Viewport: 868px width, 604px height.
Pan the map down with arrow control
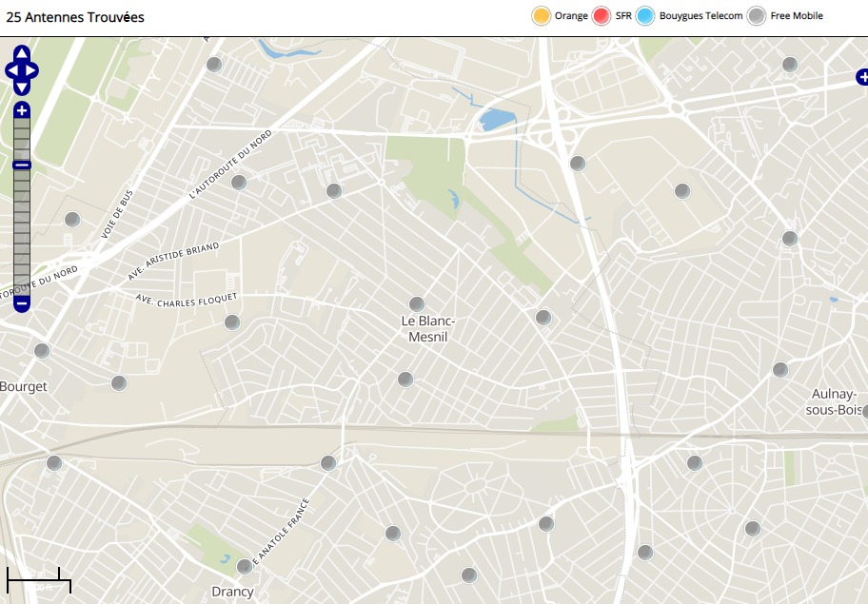click(x=22, y=87)
